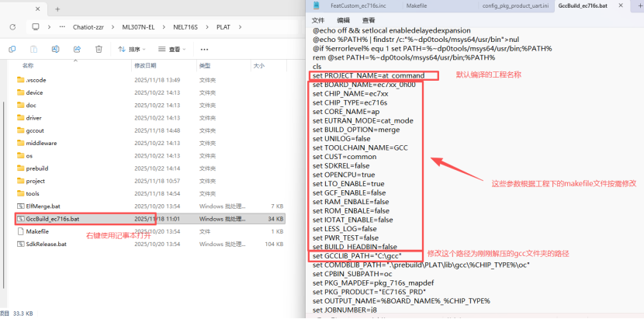Close the GccBuild_ec716s.bat Notepad tab
Viewport: 644px width, 319px height.
pos(621,5)
